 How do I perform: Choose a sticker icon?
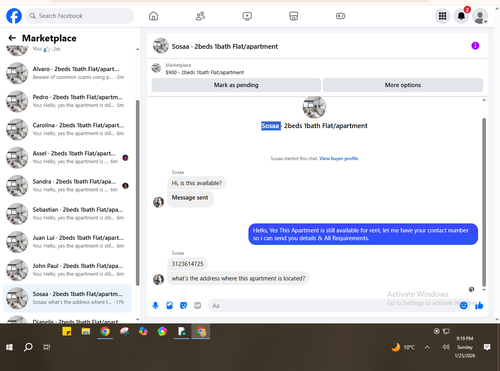coord(183,305)
